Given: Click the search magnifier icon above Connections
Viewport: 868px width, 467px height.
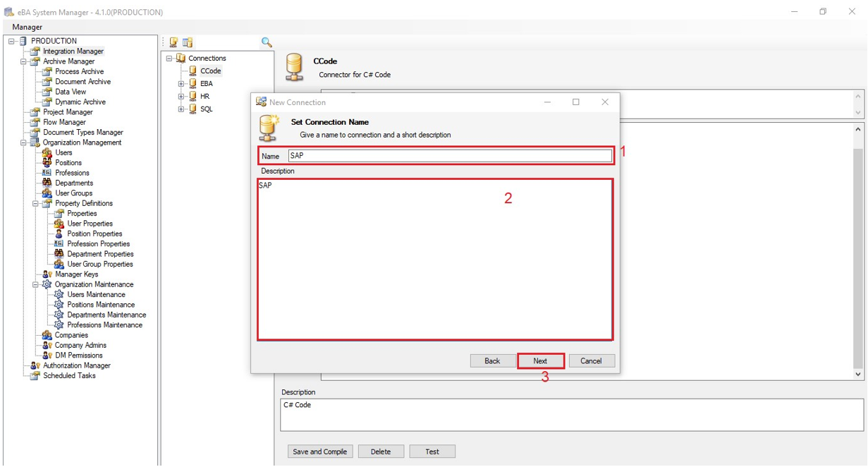Looking at the screenshot, I should tap(267, 42).
